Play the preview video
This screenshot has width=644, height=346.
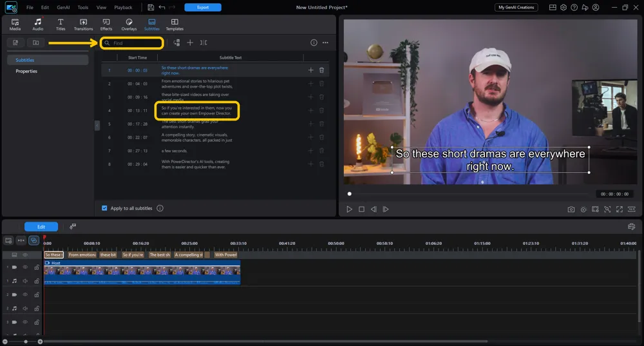click(349, 209)
